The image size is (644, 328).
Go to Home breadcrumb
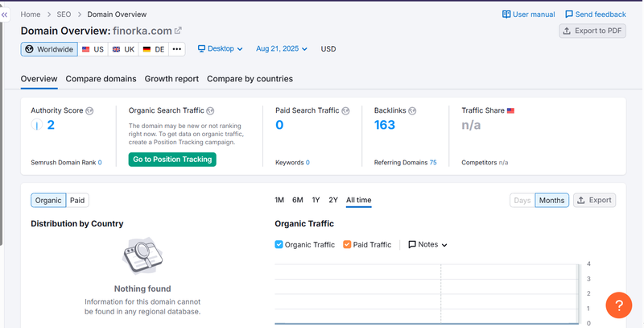[31, 15]
